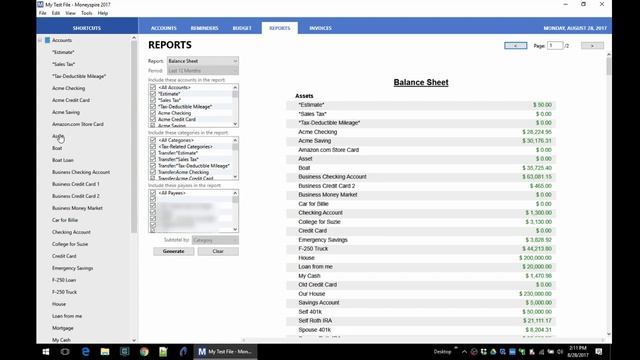Open the Action Center notifications icon
640x360 pixels.
599,351
